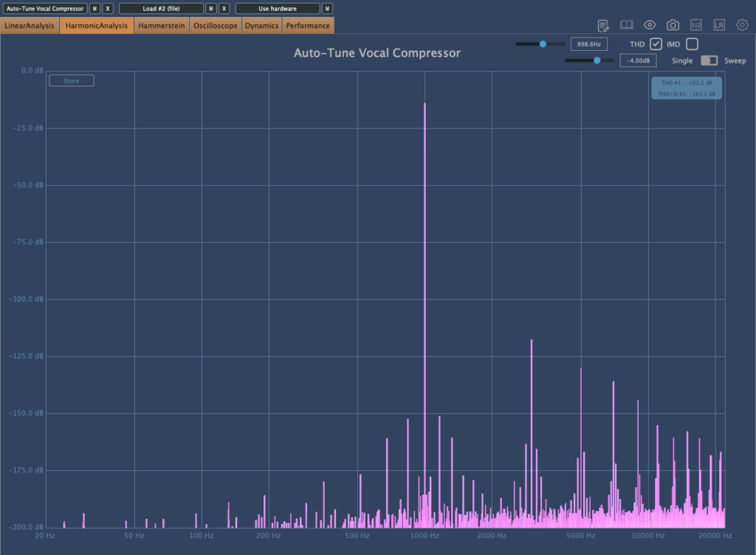Click the level slider handle

[x=597, y=61]
